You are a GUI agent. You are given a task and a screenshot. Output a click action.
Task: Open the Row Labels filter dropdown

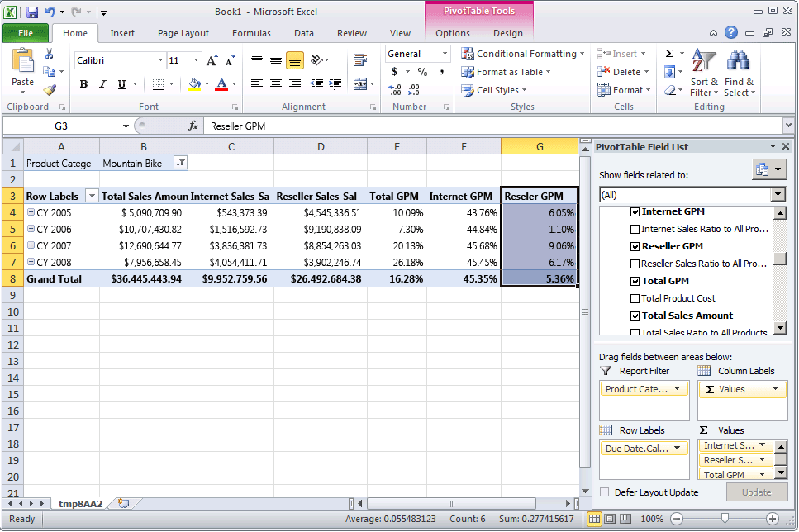[x=92, y=197]
